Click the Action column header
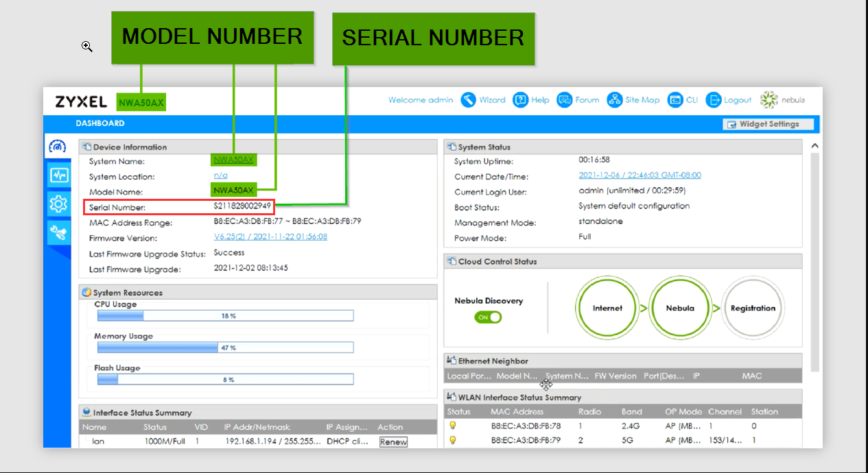Image resolution: width=868 pixels, height=473 pixels. tap(390, 427)
